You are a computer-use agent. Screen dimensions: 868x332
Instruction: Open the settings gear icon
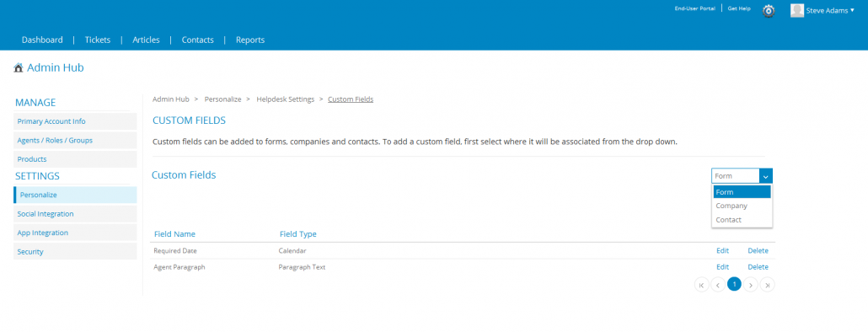point(769,10)
